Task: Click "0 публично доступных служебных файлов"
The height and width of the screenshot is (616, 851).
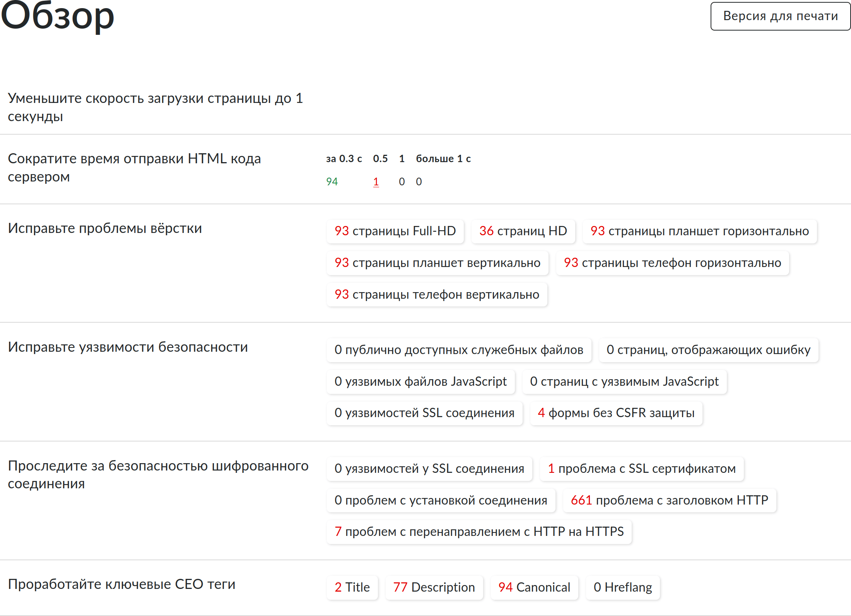Action: pyautogui.click(x=459, y=350)
